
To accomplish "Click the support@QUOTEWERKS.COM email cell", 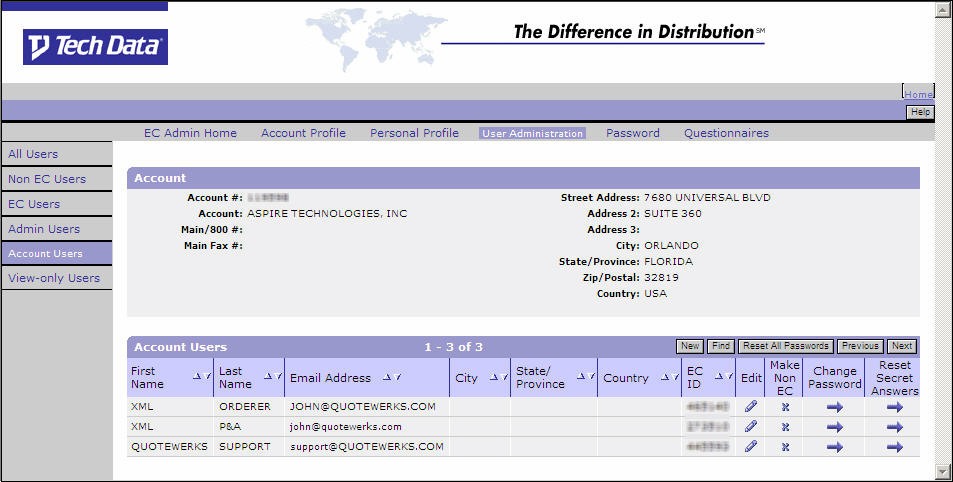I will (x=366, y=447).
